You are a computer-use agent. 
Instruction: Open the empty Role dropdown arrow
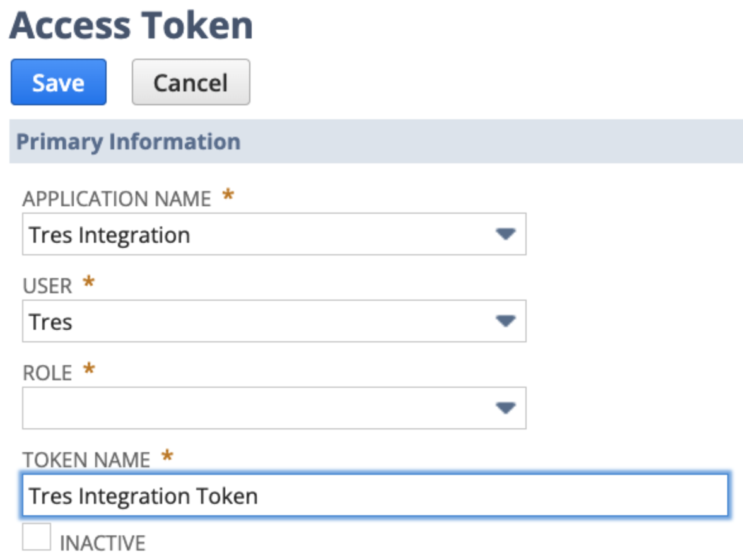(x=505, y=408)
